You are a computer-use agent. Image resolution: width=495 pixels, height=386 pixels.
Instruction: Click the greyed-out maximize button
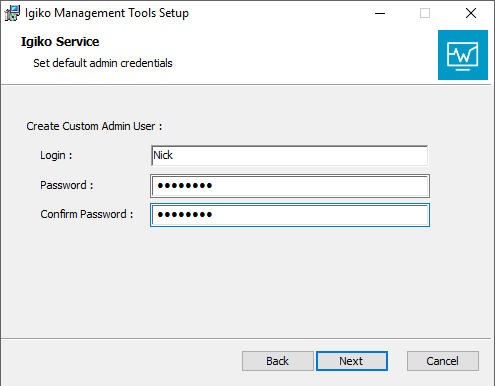click(425, 13)
